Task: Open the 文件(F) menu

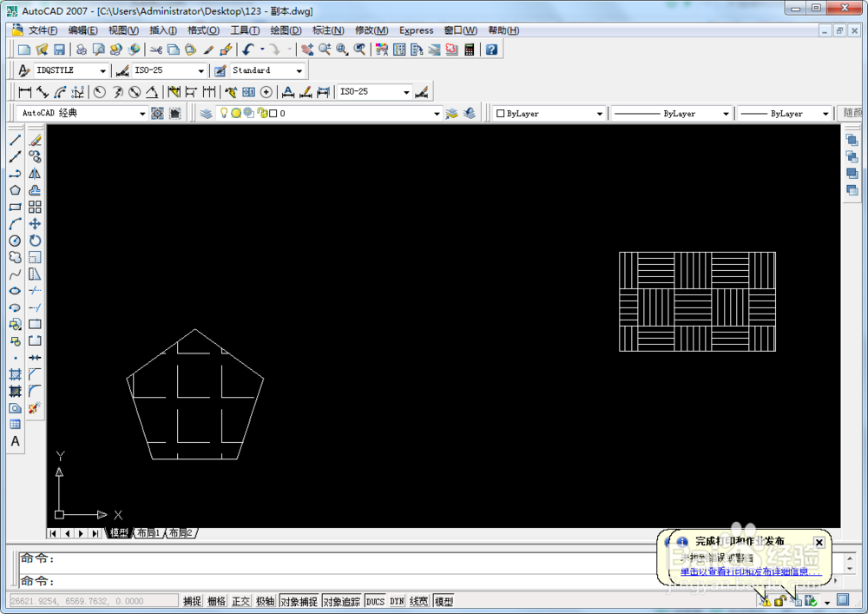Action: (43, 30)
